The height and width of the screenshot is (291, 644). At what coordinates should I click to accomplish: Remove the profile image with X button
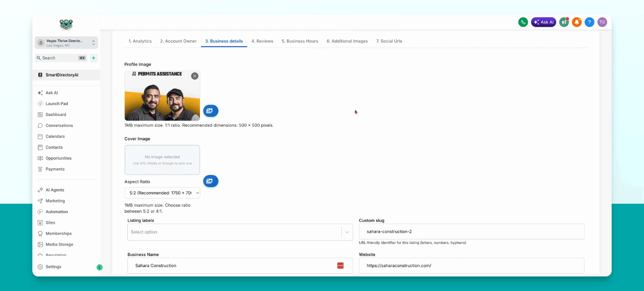click(195, 76)
